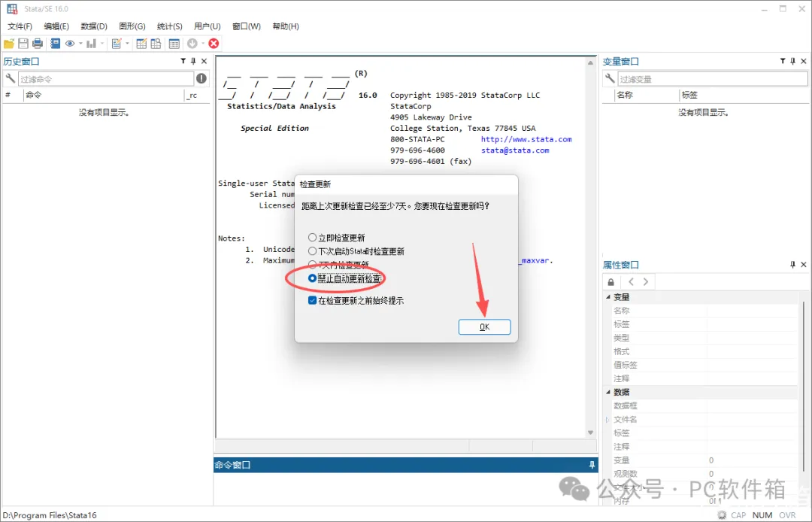
Task: Open the 文件(F) menu
Action: pos(20,26)
